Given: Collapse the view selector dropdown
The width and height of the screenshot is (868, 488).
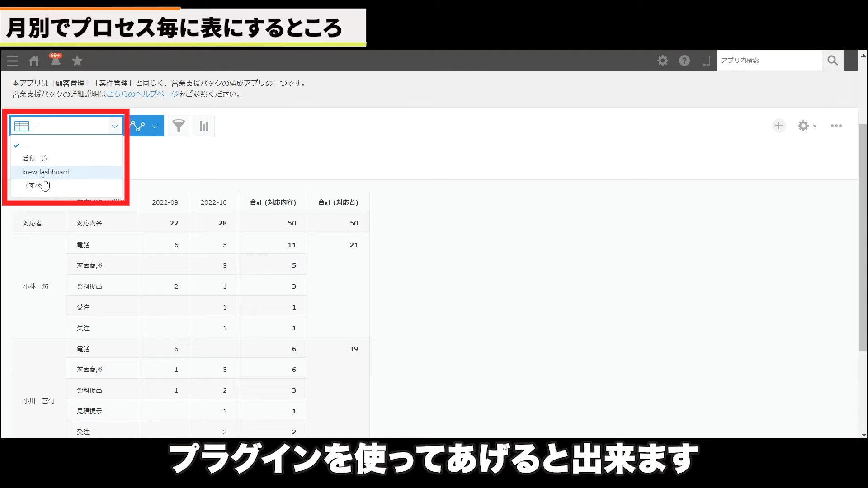Looking at the screenshot, I should pos(114,126).
